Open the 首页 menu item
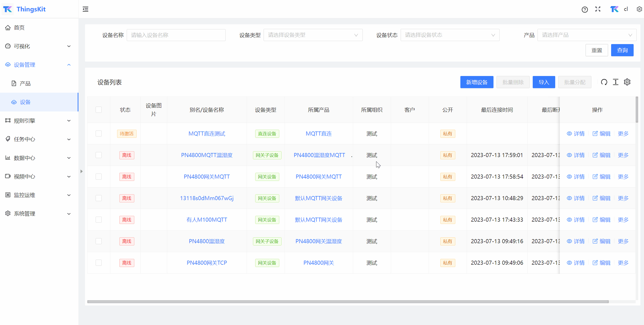644x325 pixels. coord(19,28)
